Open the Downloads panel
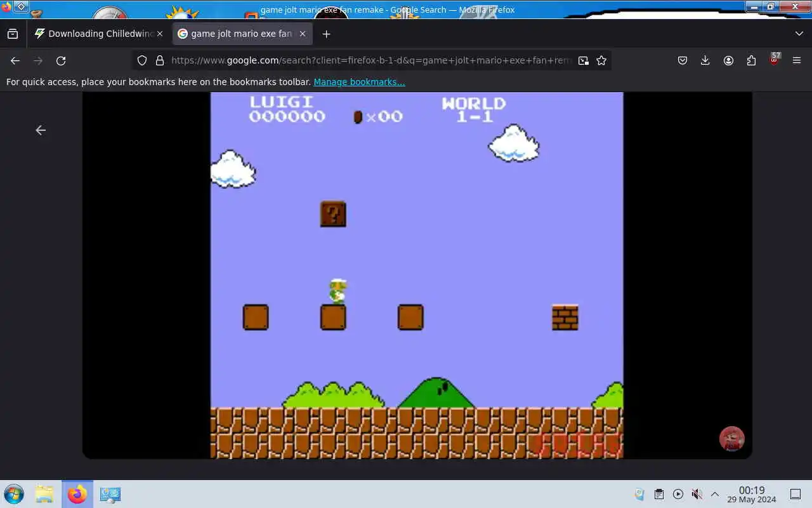 tap(705, 60)
